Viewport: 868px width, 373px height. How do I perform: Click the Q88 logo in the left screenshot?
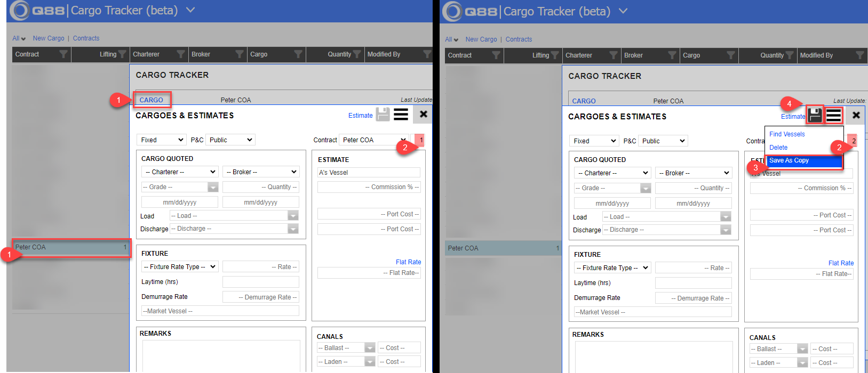[x=37, y=11]
